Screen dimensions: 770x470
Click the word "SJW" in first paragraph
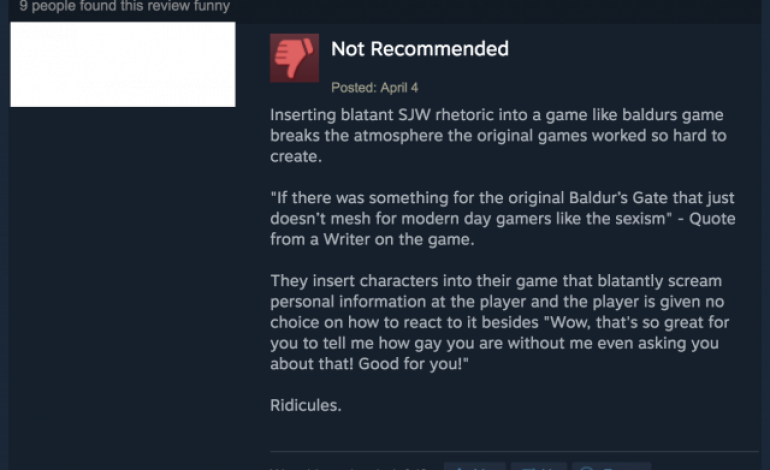point(414,115)
